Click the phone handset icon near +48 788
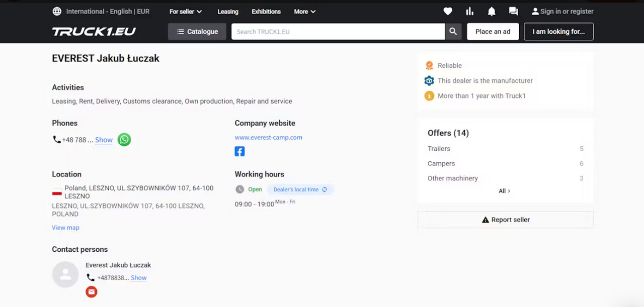The height and width of the screenshot is (307, 644). [56, 140]
